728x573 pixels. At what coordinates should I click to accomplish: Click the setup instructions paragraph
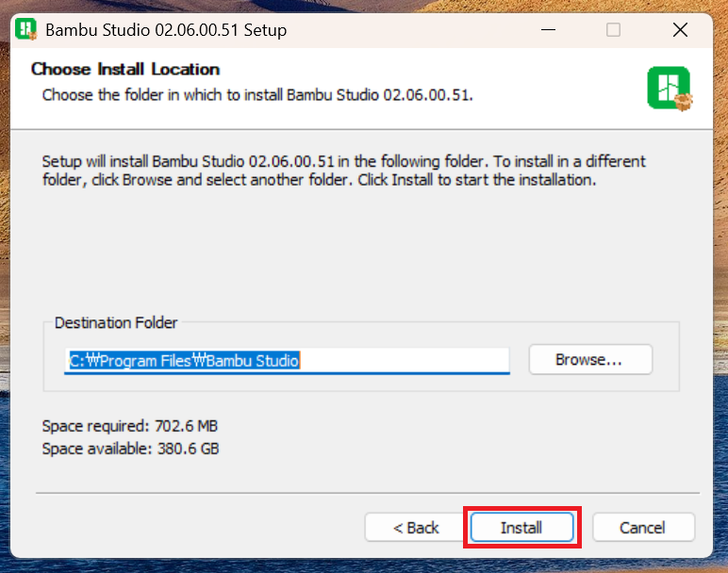pos(343,171)
